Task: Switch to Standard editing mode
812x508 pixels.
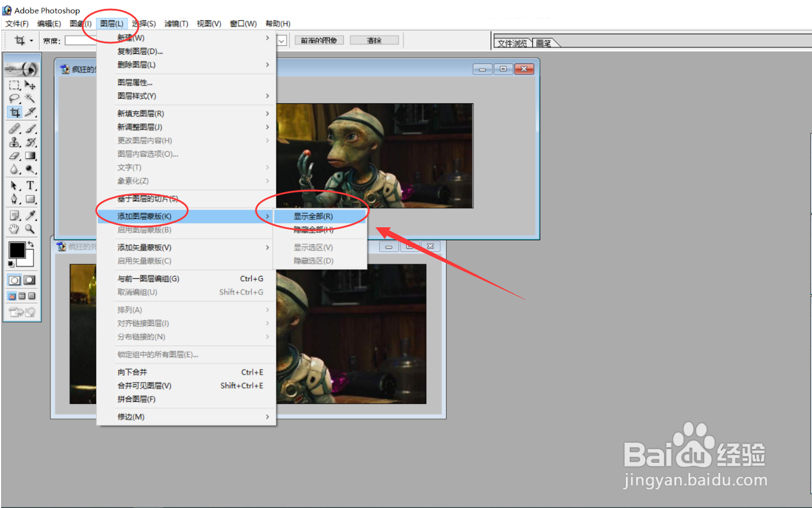Action: (15, 280)
